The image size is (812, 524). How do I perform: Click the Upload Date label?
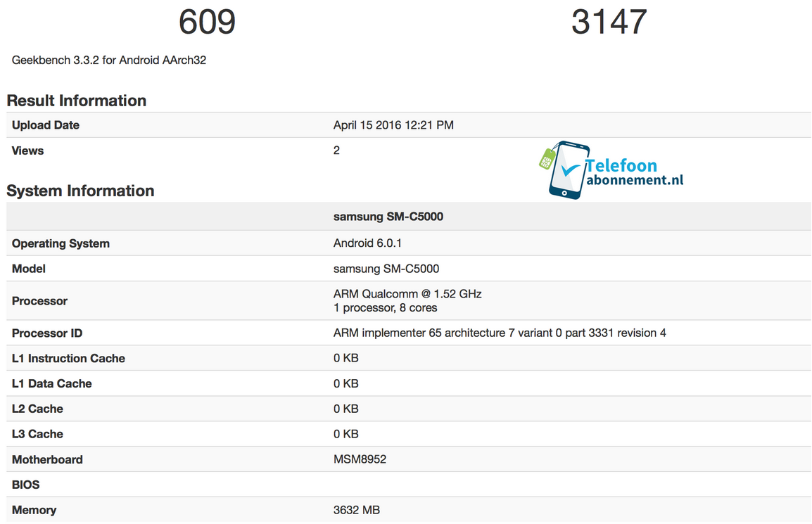click(46, 124)
